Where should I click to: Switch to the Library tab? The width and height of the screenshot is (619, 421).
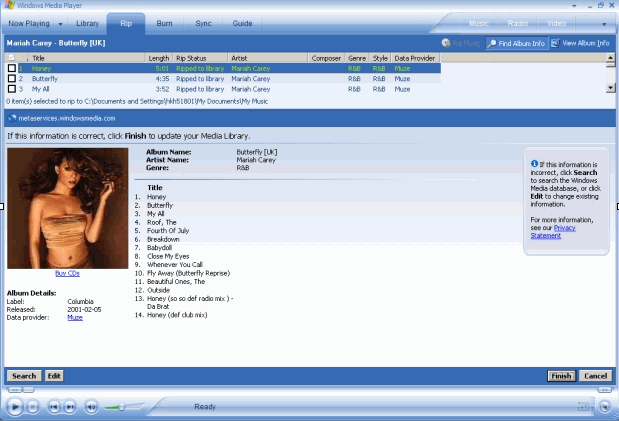point(87,23)
